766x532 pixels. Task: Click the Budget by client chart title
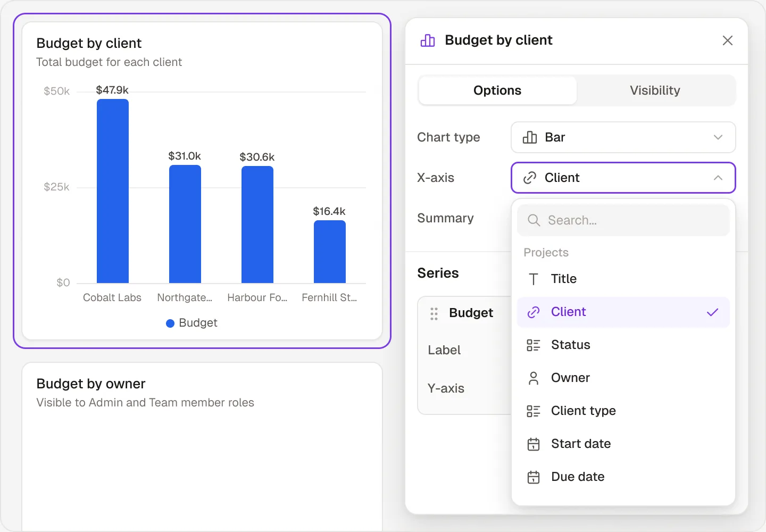click(89, 43)
